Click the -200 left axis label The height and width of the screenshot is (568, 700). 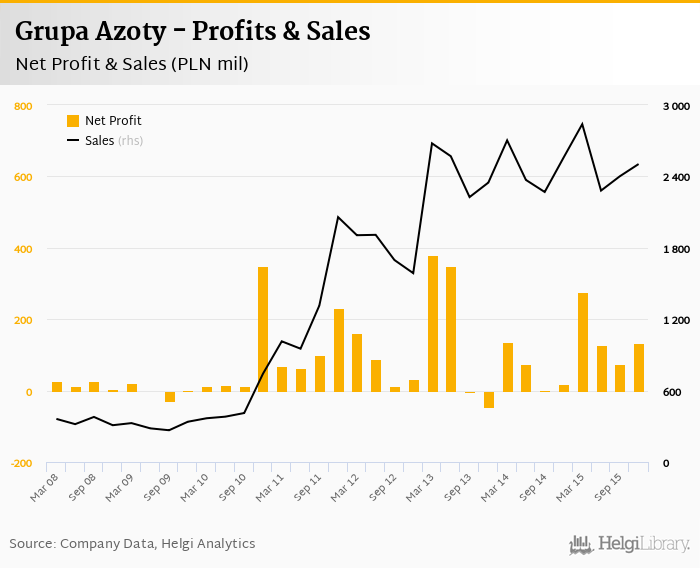click(21, 464)
